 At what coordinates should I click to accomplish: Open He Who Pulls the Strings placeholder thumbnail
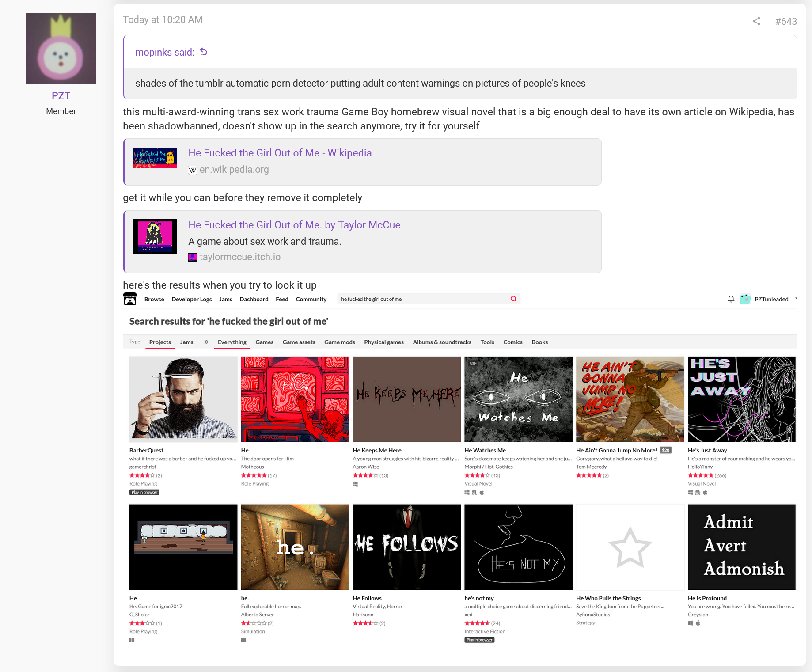click(630, 547)
